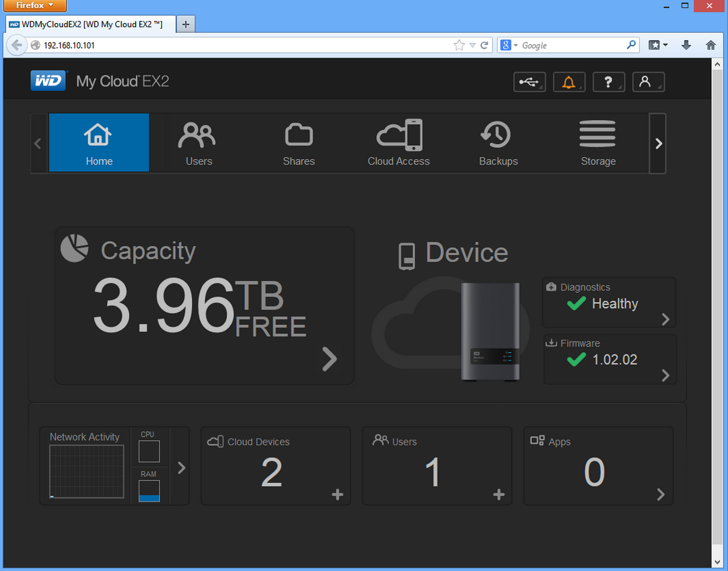Open the user account icon menu

tap(648, 82)
